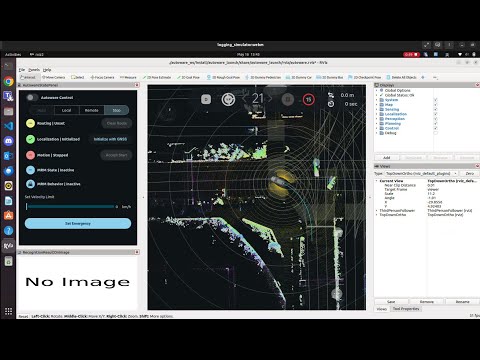
Task: Click the Initialize with GNSS button
Action: pyautogui.click(x=110, y=139)
